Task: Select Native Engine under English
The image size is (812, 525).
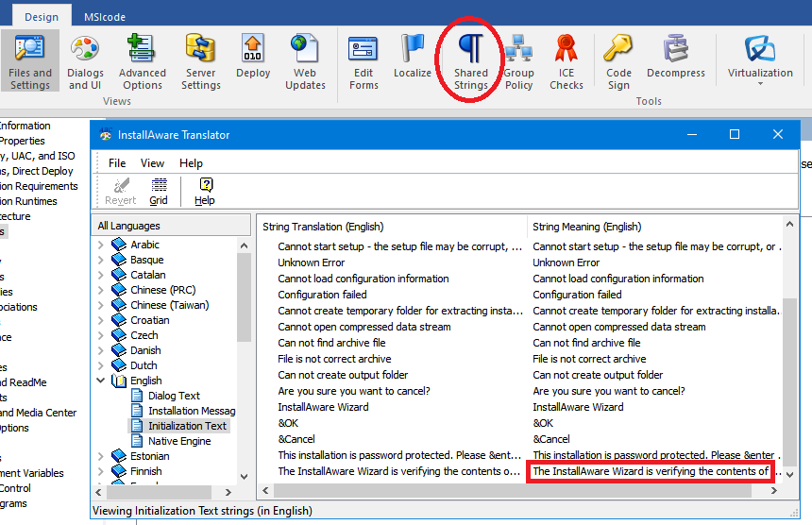Action: [x=179, y=441]
